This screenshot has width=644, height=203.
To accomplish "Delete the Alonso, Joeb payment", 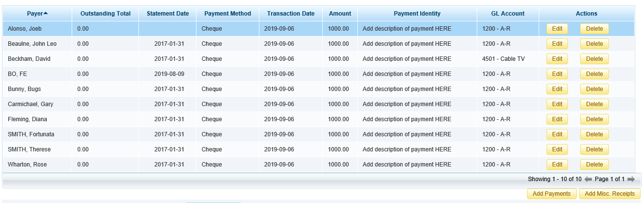I will click(x=594, y=29).
